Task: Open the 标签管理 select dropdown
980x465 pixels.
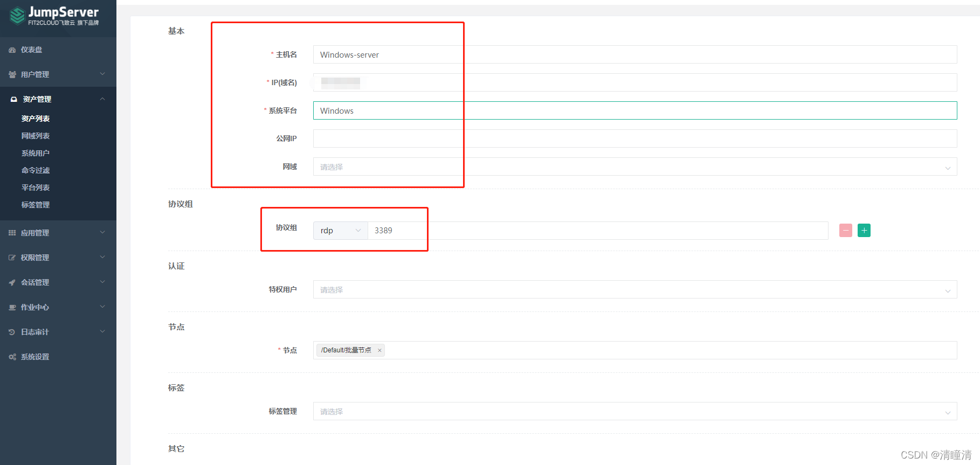Action: (635, 411)
